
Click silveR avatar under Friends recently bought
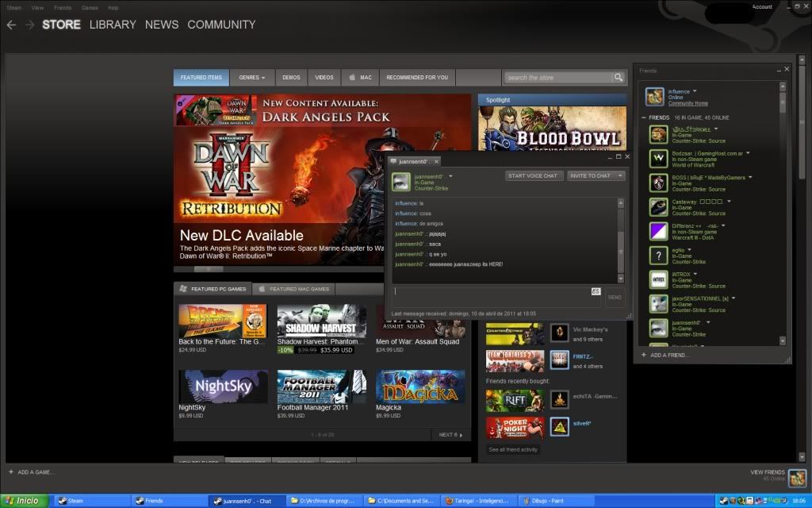[x=559, y=426]
